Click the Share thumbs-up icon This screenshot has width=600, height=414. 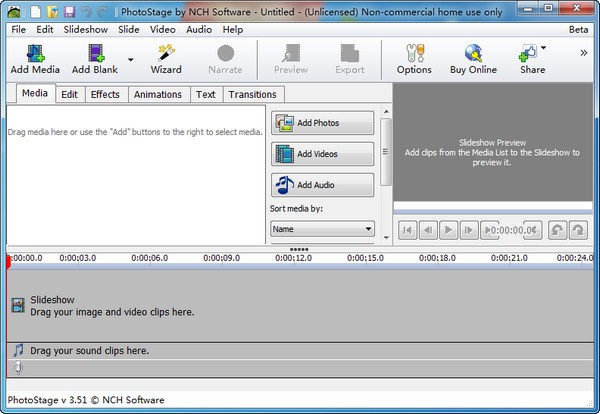pyautogui.click(x=528, y=53)
